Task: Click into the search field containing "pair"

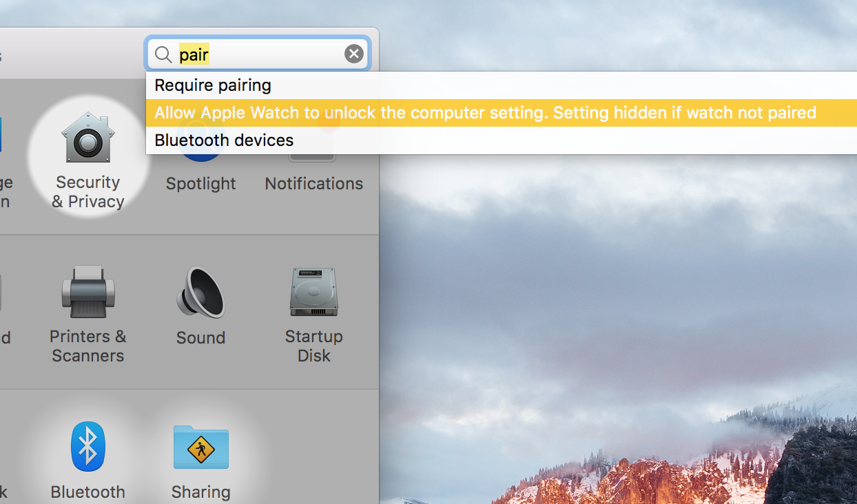Action: (x=258, y=54)
